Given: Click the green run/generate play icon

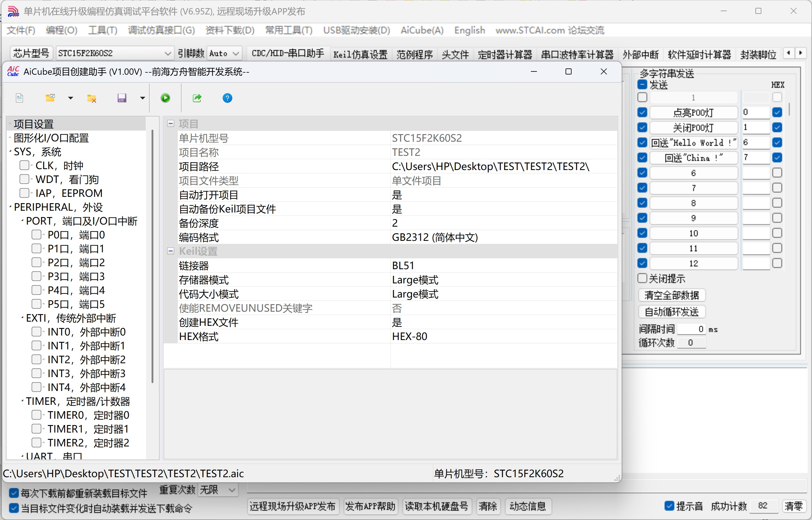Looking at the screenshot, I should click(x=165, y=98).
